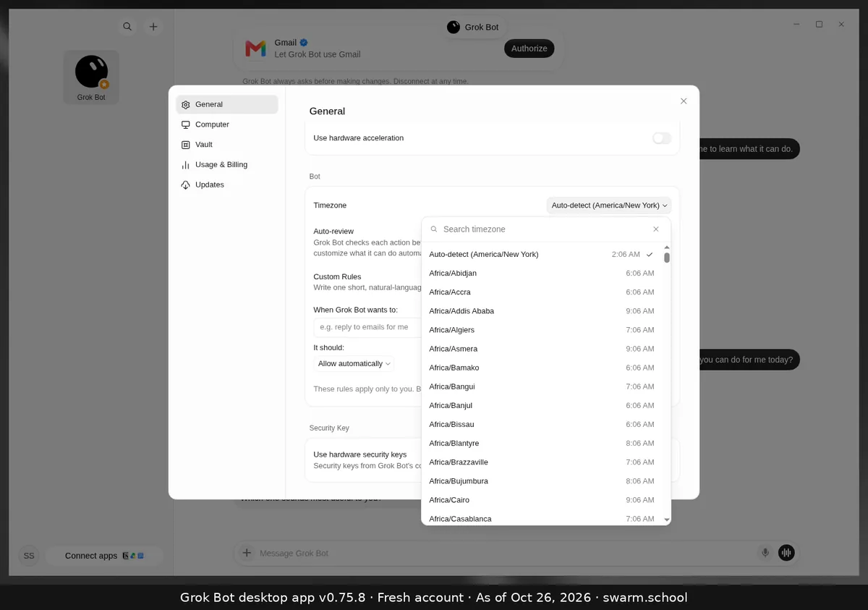Image resolution: width=868 pixels, height=610 pixels.
Task: Click the Updates download icon
Action: point(186,185)
